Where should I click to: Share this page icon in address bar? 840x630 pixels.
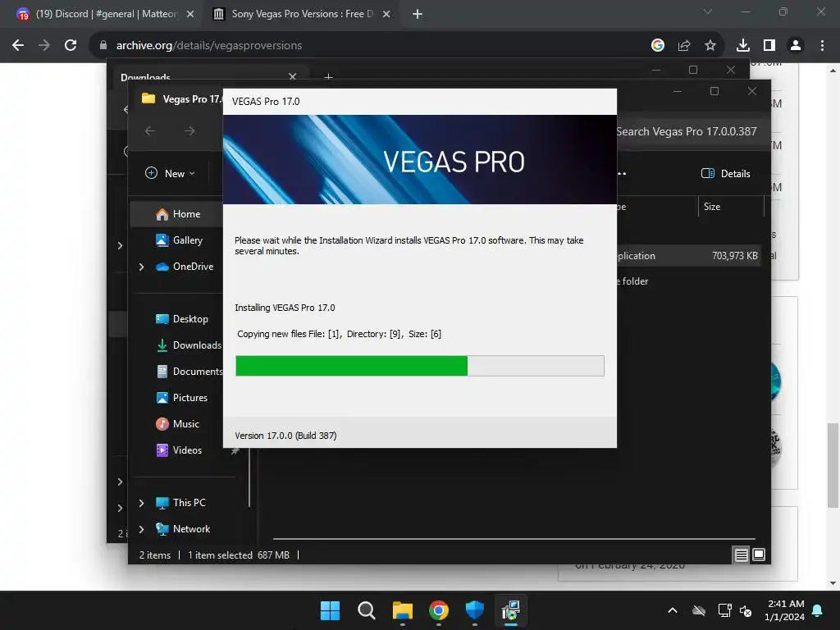[x=684, y=46]
